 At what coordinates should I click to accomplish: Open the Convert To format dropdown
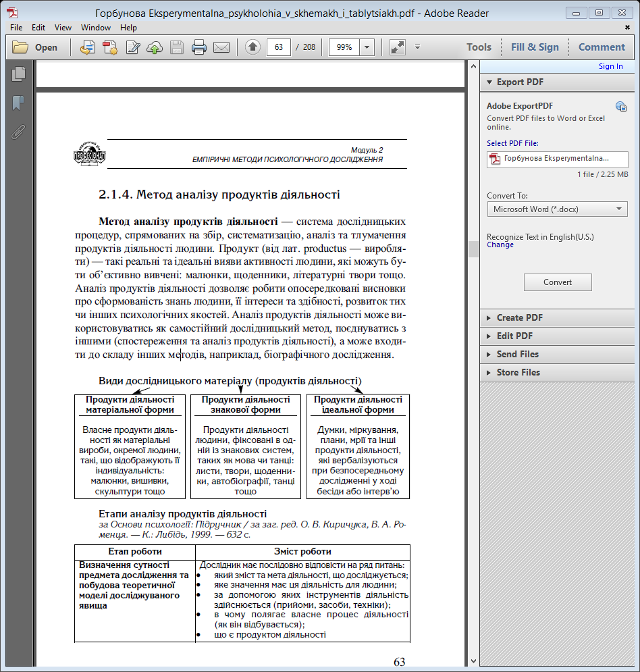pos(557,209)
